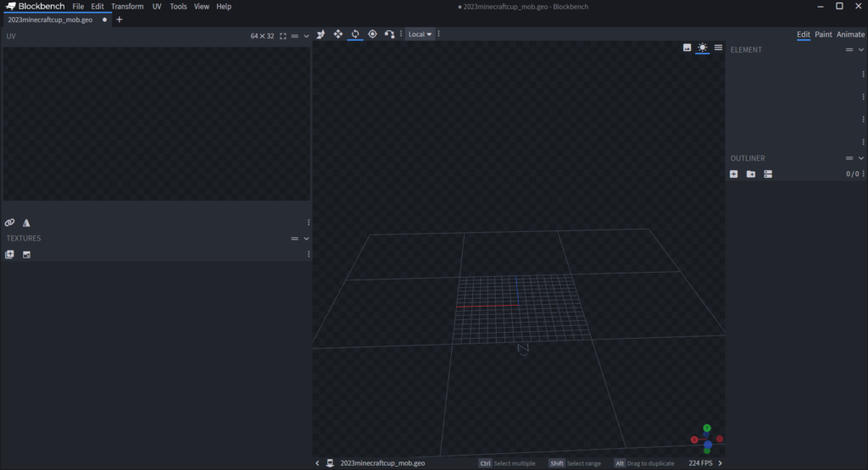Toggle viewport shading sun icon

point(702,48)
